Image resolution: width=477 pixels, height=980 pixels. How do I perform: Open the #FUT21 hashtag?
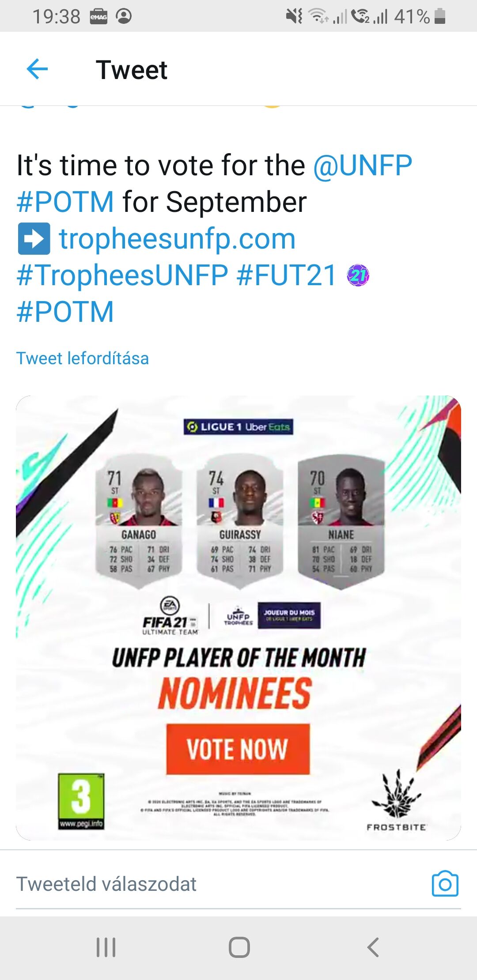[x=287, y=275]
